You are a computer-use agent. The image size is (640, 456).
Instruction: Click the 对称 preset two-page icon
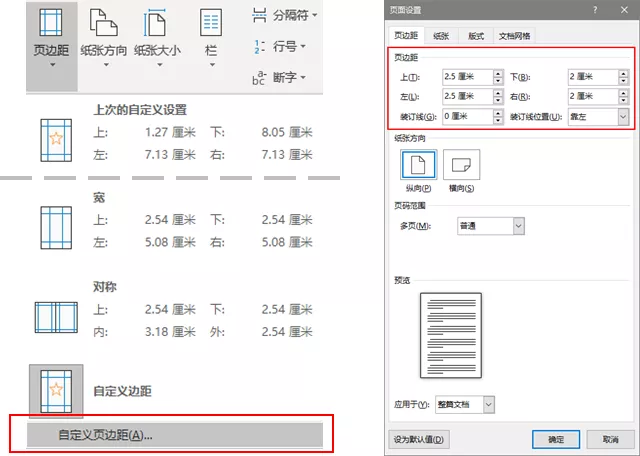click(x=56, y=317)
